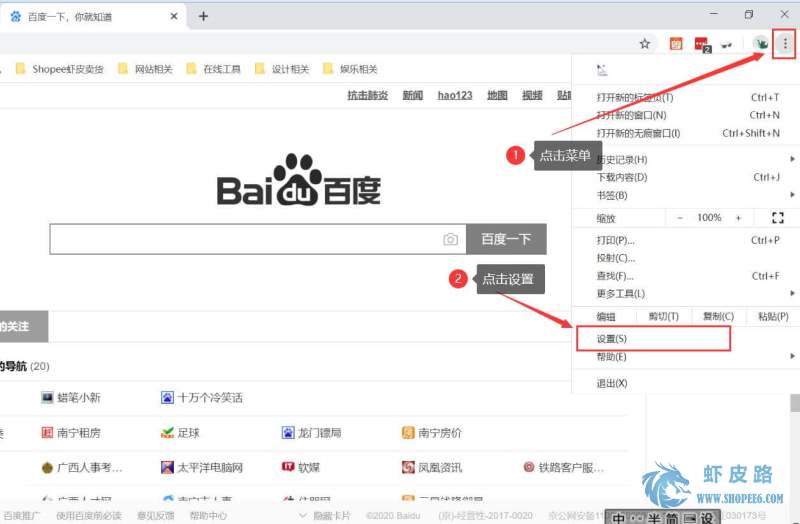
Task: Open the Chrome three-dot menu button
Action: coord(785,44)
